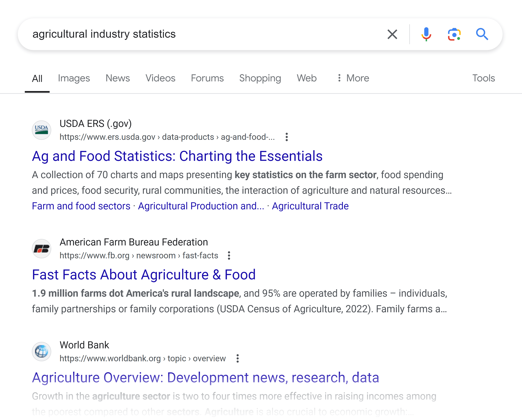Switch to the Images tab
The height and width of the screenshot is (420, 522).
74,78
